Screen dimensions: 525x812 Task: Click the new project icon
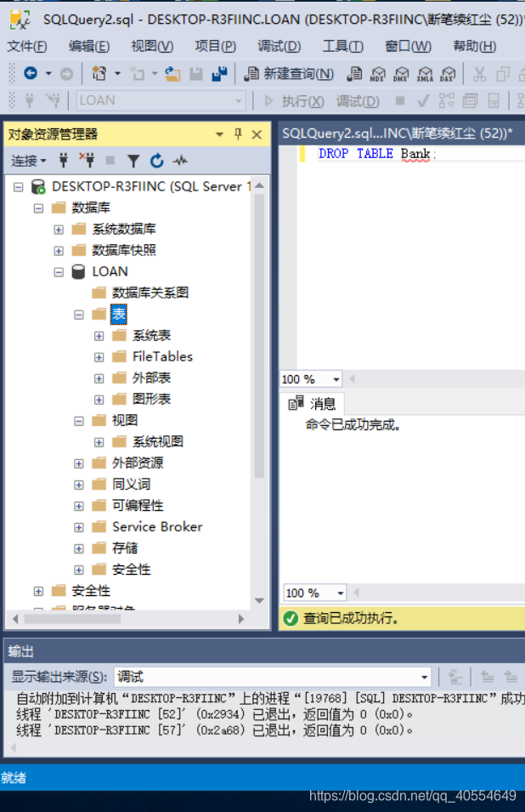coord(99,73)
